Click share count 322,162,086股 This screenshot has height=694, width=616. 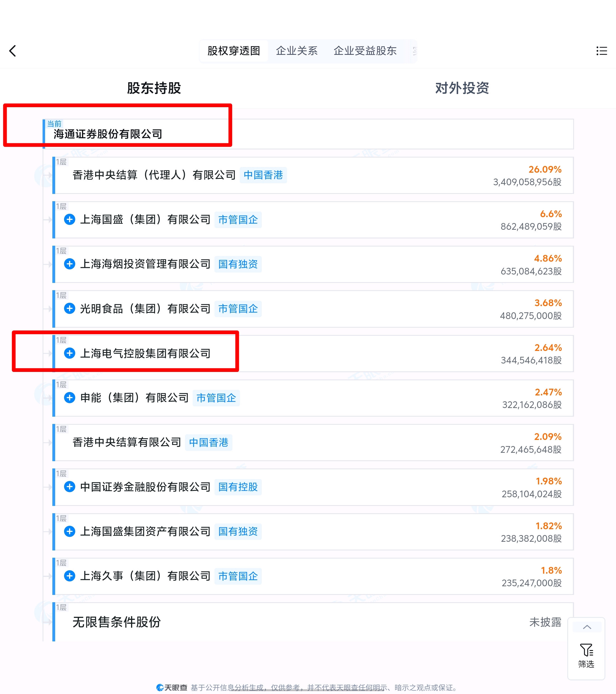click(x=532, y=405)
